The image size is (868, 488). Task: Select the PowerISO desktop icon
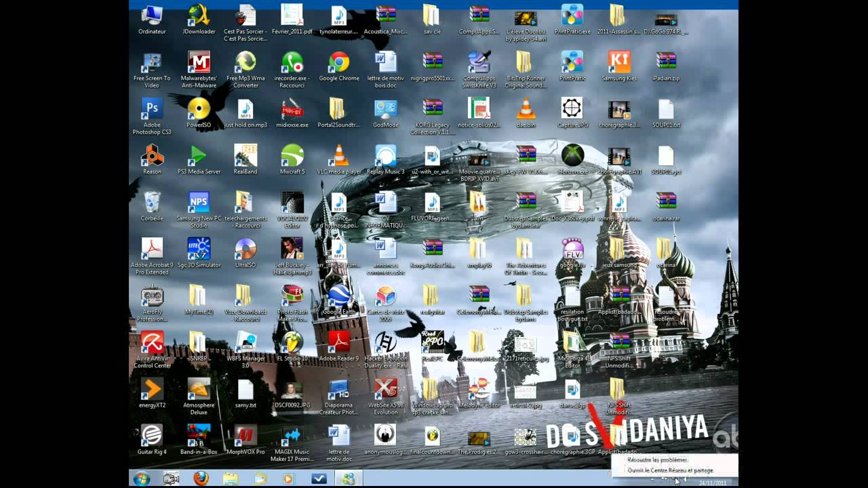(x=199, y=113)
